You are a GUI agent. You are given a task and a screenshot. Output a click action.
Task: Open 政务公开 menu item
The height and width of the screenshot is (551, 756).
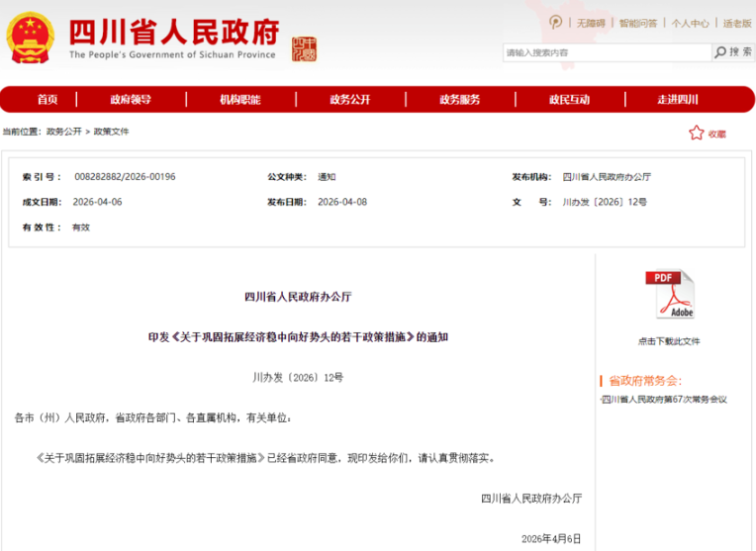point(350,100)
